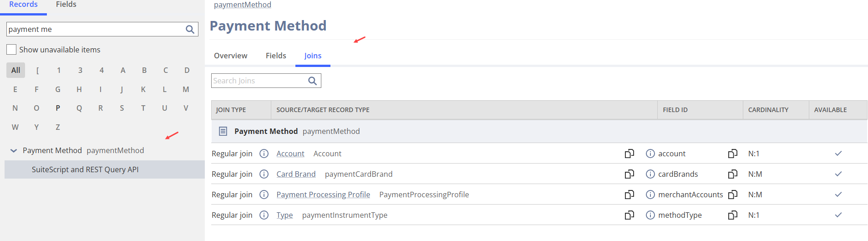Open the Payment Processing Profile link
The height and width of the screenshot is (241, 868).
(323, 195)
